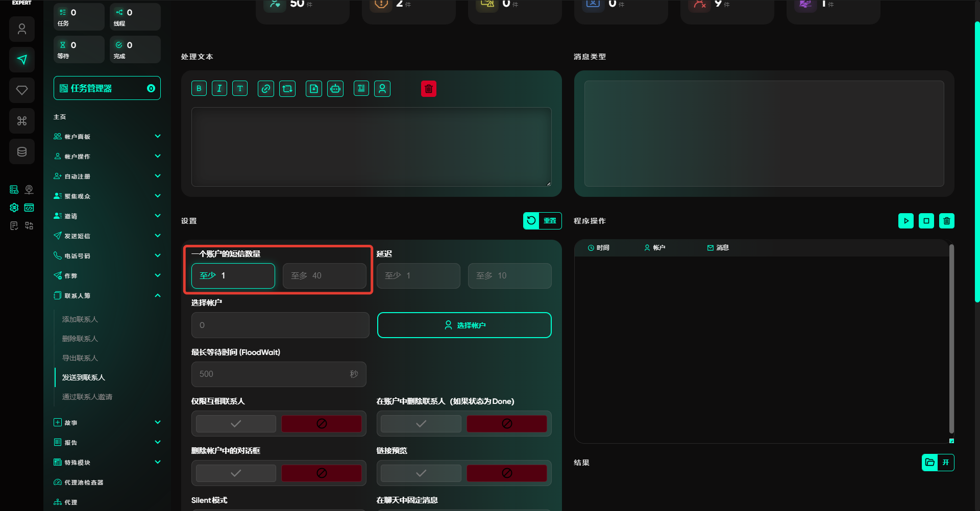The image size is (980, 511).
Task: Stop the program with square button
Action: tap(926, 221)
